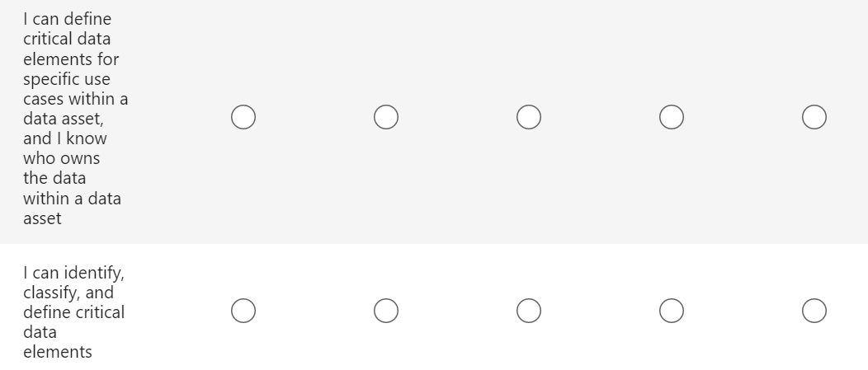Screen dimensions: 868x370
Task: Select first radio for 'I can define critical data elements'
Action: tap(243, 118)
